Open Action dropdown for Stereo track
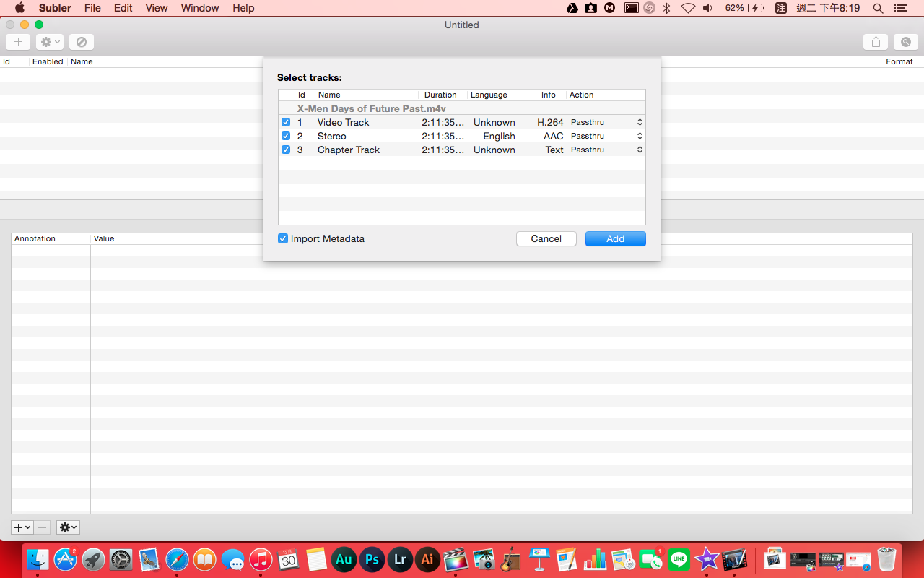Image resolution: width=924 pixels, height=578 pixels. pos(606,136)
